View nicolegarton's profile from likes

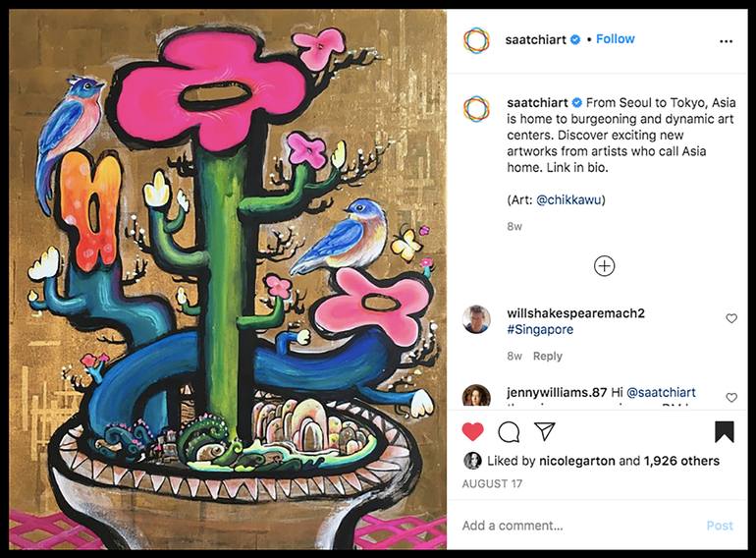click(576, 461)
